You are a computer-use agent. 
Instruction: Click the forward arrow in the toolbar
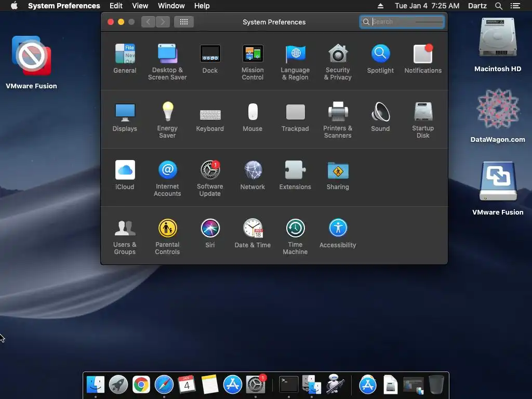pyautogui.click(x=163, y=22)
